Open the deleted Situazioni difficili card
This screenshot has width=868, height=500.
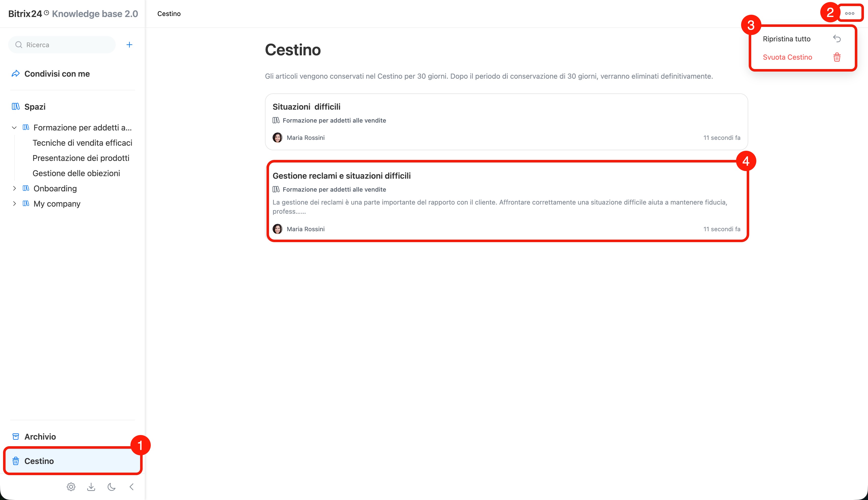506,122
